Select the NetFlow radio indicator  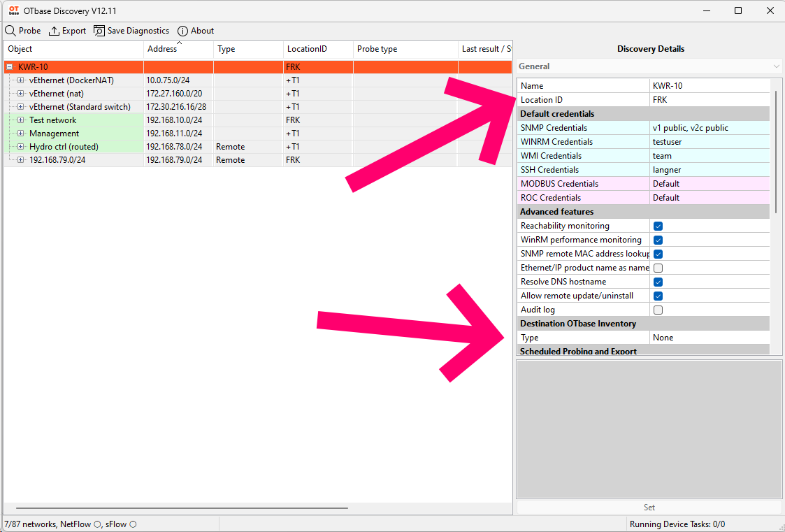click(x=98, y=524)
